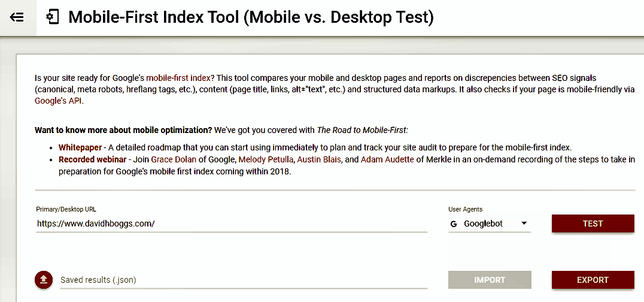Click the Google G icon in User Agents
This screenshot has width=644, height=302.
[x=454, y=224]
